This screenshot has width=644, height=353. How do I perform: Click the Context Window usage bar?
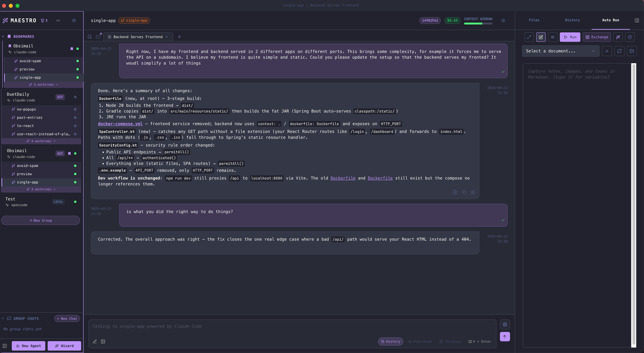click(x=478, y=23)
